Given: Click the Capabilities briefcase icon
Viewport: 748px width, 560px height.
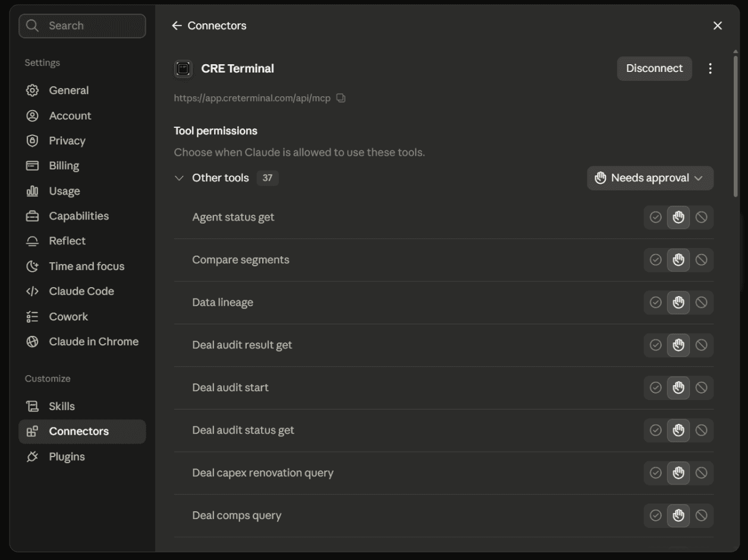Looking at the screenshot, I should 33,216.
